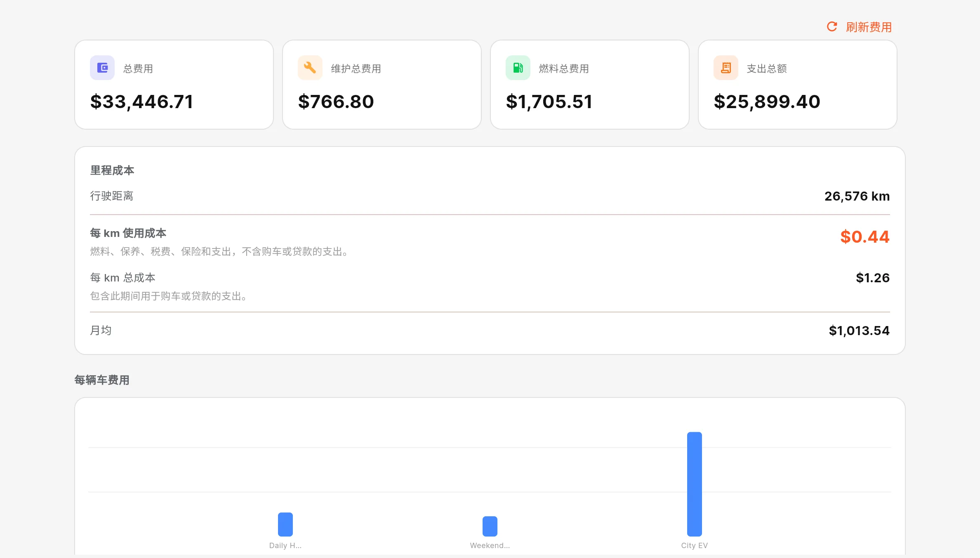
Task: Click the Weekend... bar in chart
Action: (490, 526)
